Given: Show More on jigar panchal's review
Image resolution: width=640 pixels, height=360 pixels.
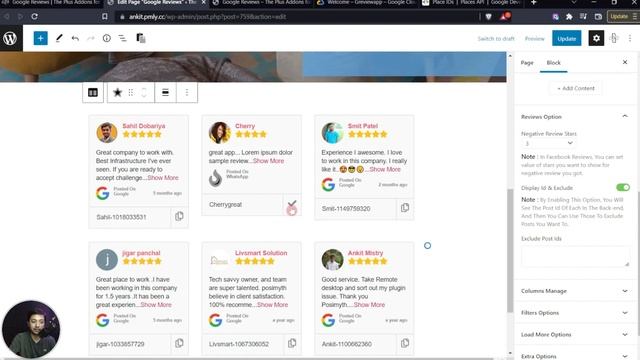Looking at the screenshot, I should coord(156,304).
